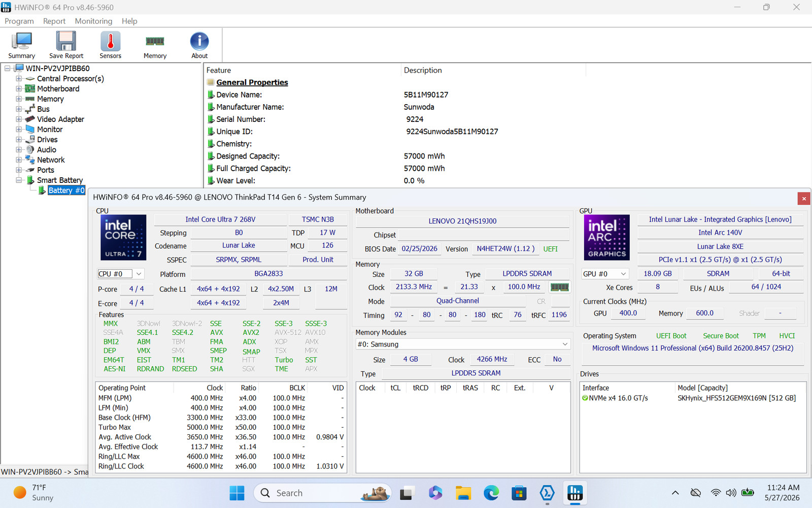Click the Save Report floppy icon
This screenshot has height=508, width=812.
pos(66,42)
